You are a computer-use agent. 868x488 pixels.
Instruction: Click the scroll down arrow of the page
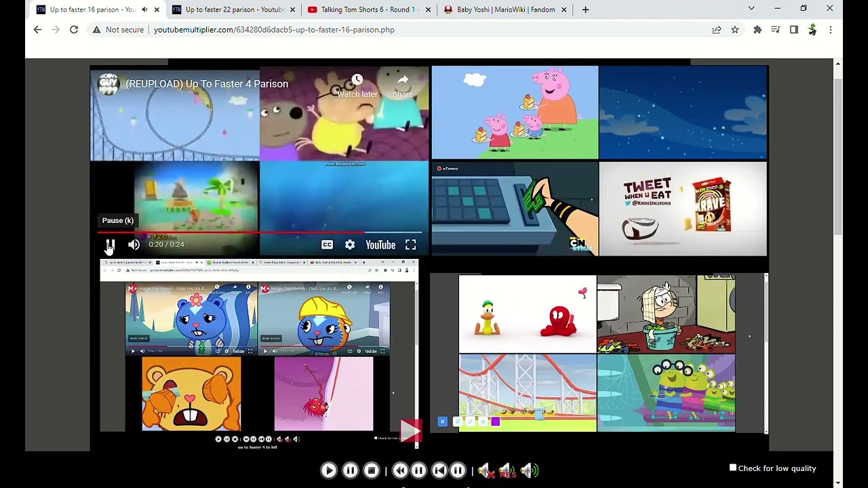[x=838, y=483]
